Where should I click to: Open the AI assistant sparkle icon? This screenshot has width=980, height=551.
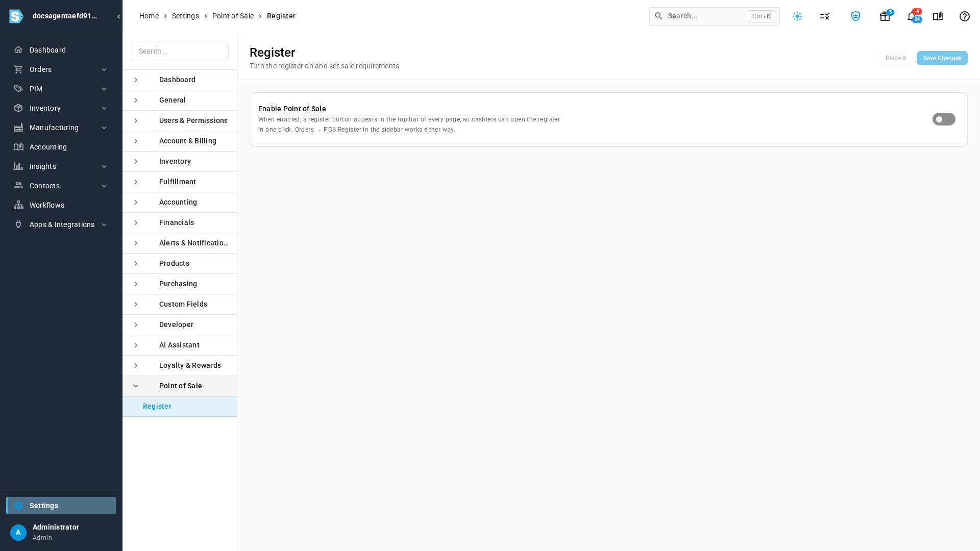coord(797,16)
